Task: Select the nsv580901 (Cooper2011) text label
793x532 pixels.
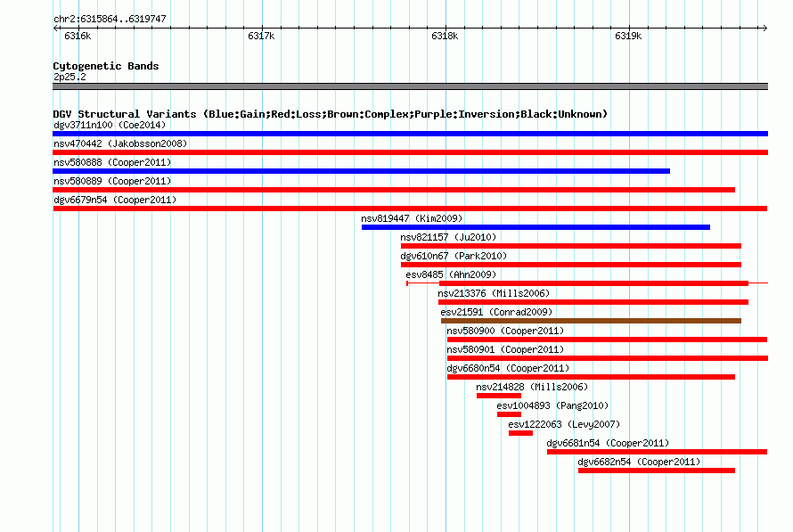Action: [x=505, y=349]
